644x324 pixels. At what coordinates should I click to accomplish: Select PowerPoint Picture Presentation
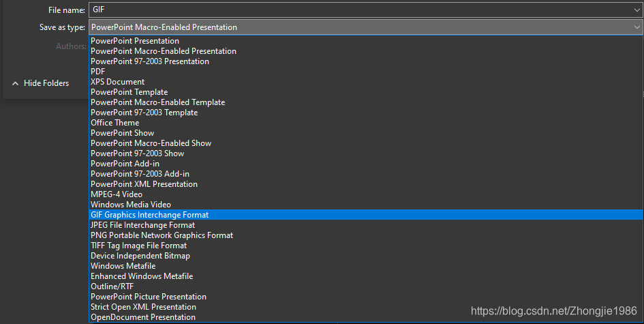[366, 297]
